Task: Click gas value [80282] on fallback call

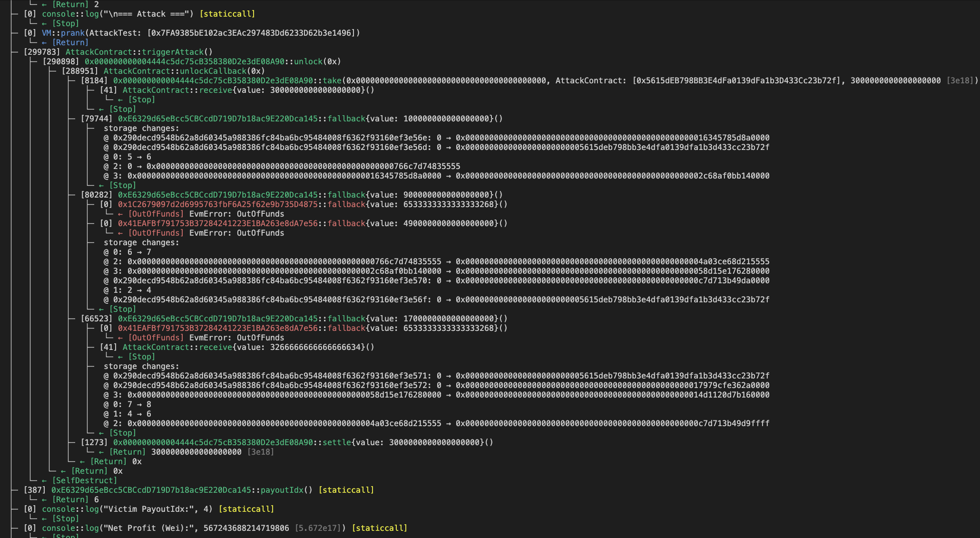Action: click(x=97, y=195)
